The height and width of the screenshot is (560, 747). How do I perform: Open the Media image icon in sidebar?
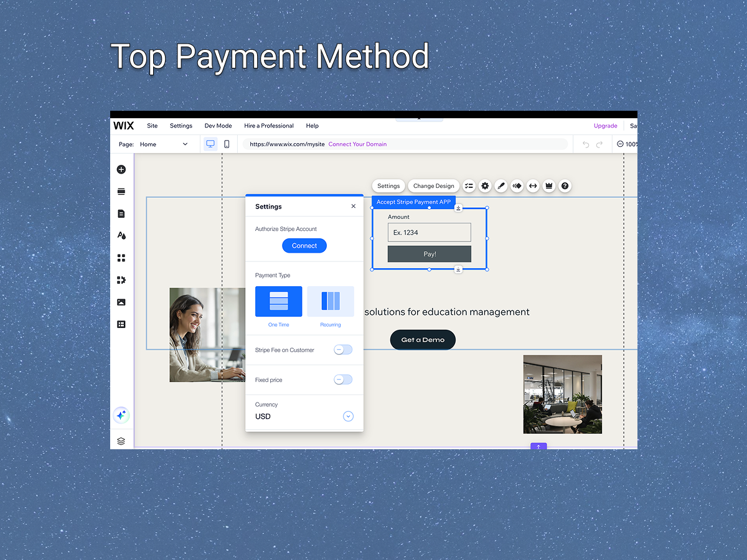121,302
